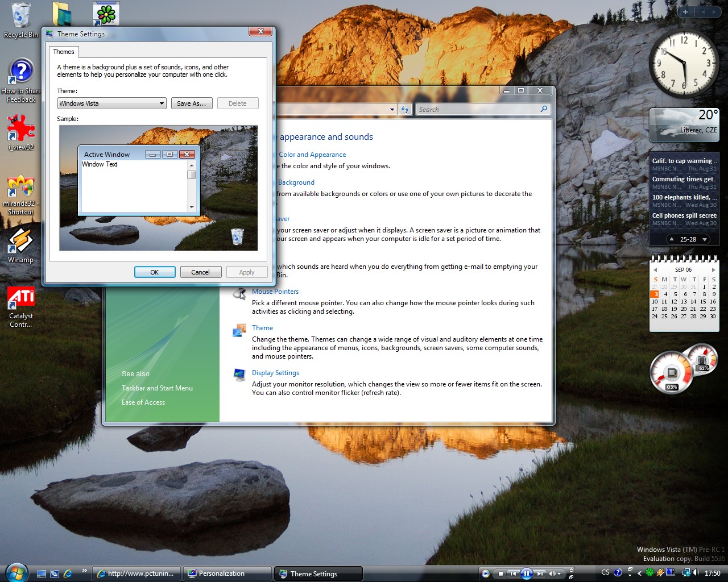Click the Search box in Personalization window
This screenshot has width=728, height=582.
pyautogui.click(x=478, y=110)
